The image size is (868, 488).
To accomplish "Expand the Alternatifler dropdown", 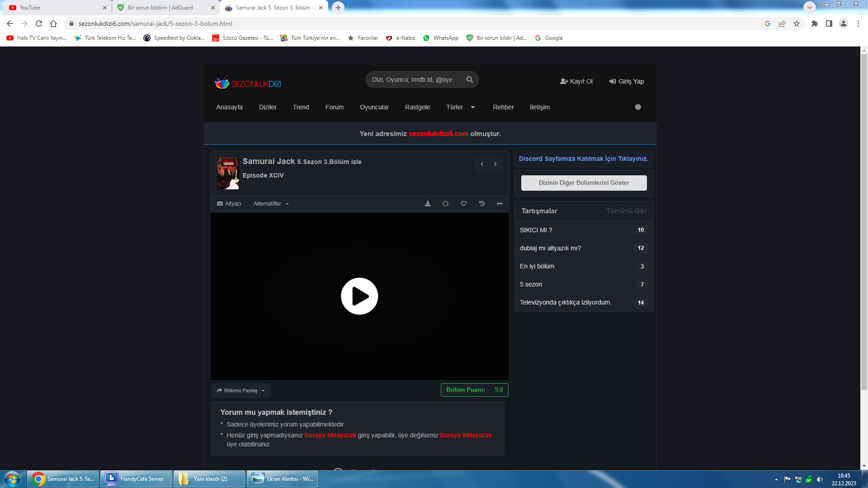I will coord(271,204).
